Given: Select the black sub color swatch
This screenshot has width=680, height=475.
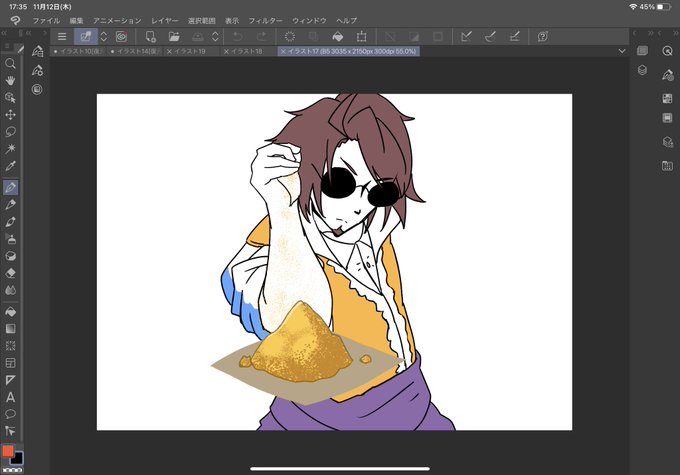Looking at the screenshot, I should 17,458.
